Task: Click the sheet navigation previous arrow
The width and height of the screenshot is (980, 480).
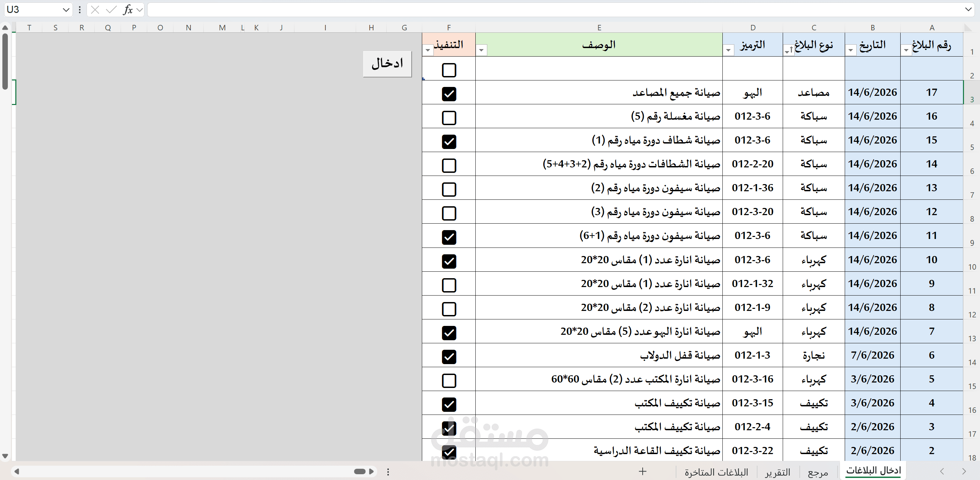Action: pyautogui.click(x=942, y=471)
